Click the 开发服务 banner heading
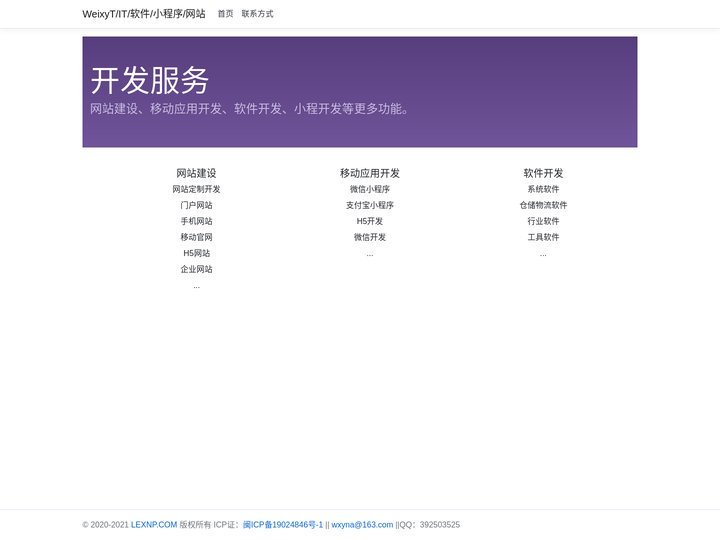 pos(150,80)
